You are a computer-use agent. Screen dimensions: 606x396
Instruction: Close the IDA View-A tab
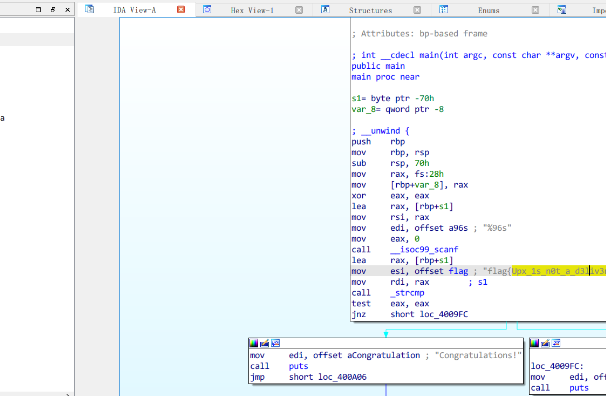181,9
